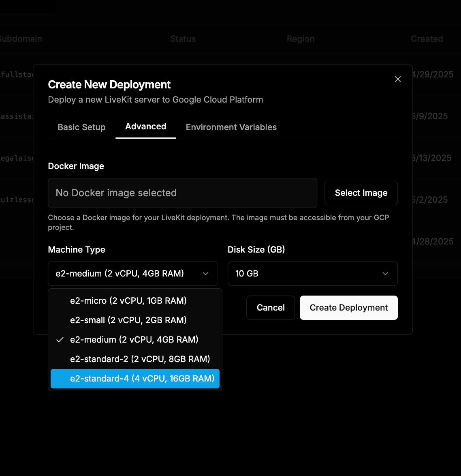Screen dimensions: 461x476
Task: Click the Status column header
Action: click(x=183, y=39)
